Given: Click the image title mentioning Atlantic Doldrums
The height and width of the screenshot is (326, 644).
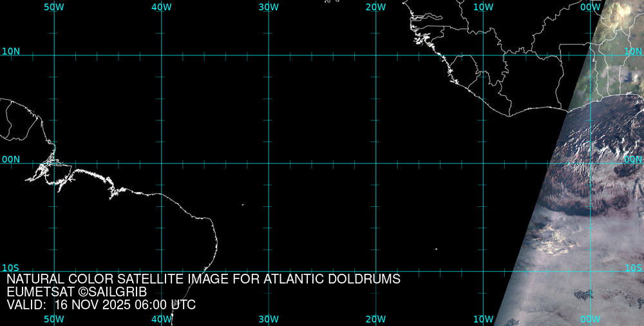Looking at the screenshot, I should point(204,280).
